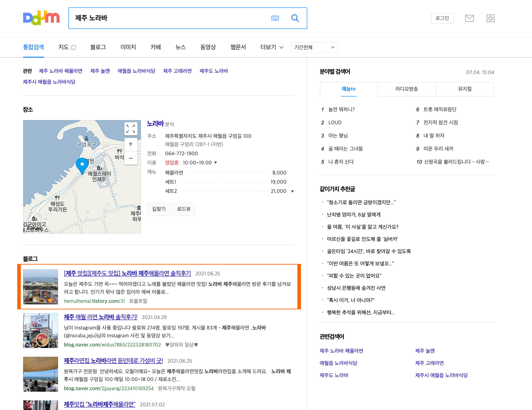The height and width of the screenshot is (410, 532).
Task: Click the third blog thumbnail with sea view
Action: click(40, 374)
